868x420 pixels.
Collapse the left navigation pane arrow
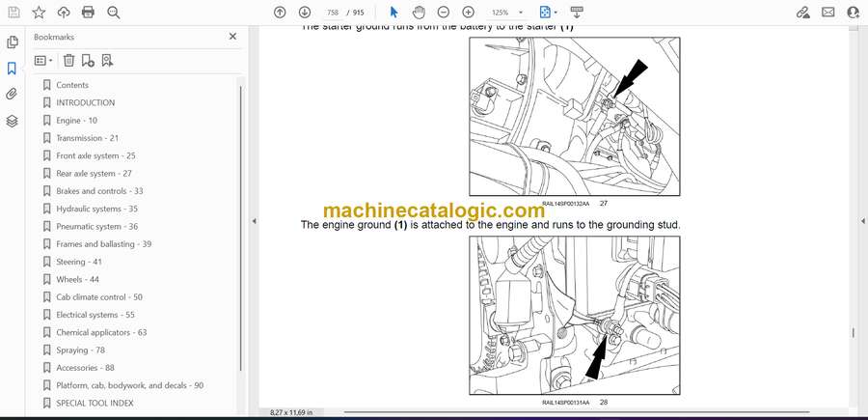tap(254, 221)
